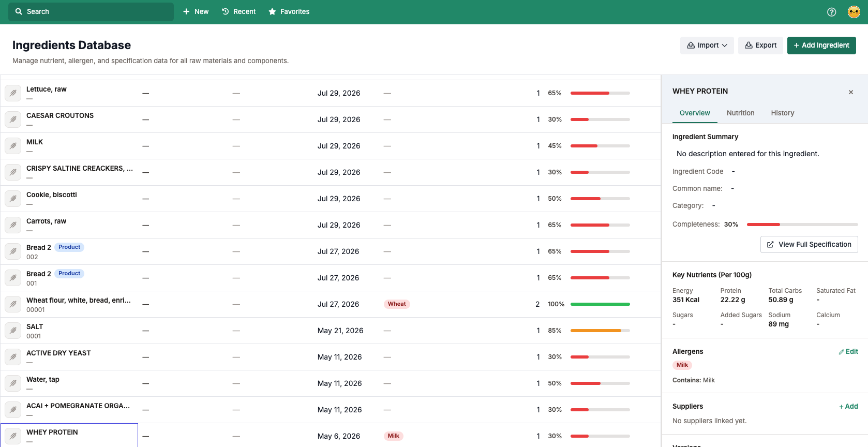Click the Water, tap ingredient icon

(x=13, y=383)
